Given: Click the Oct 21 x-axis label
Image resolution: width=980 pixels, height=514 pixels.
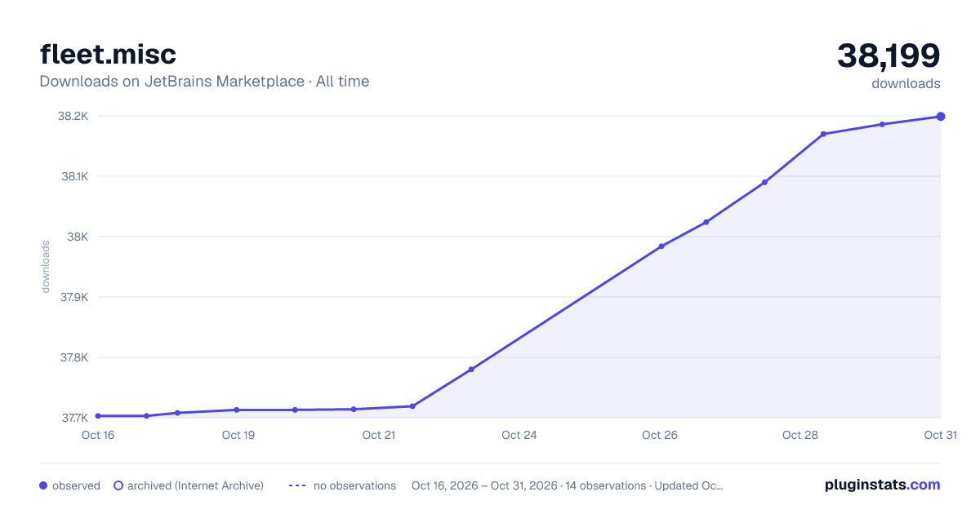Looking at the screenshot, I should [379, 435].
